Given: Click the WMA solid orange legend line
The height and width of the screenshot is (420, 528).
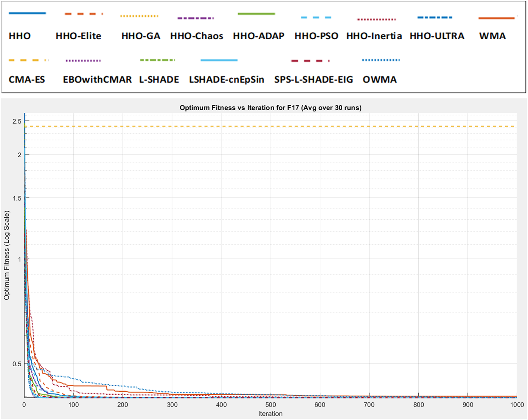Looking at the screenshot, I should [496, 18].
